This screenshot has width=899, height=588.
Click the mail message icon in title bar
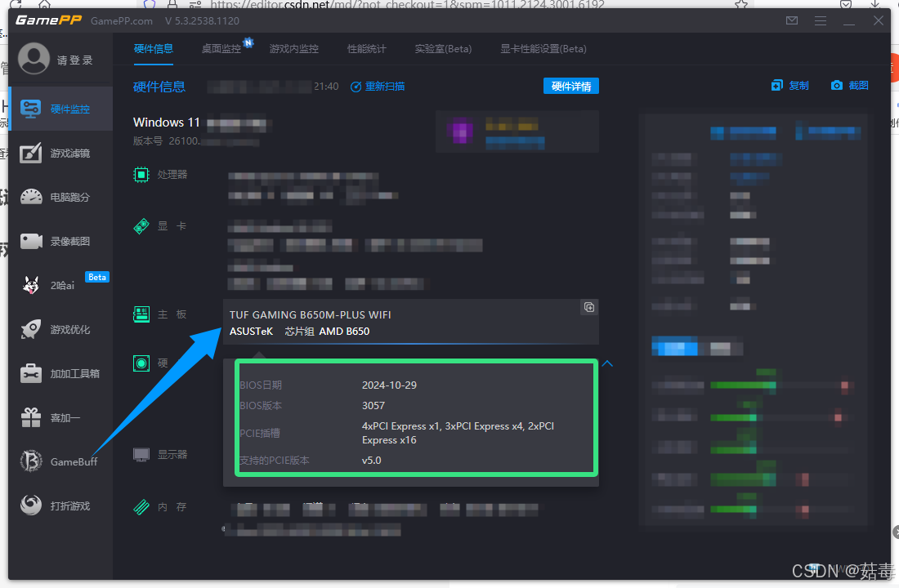pyautogui.click(x=792, y=20)
